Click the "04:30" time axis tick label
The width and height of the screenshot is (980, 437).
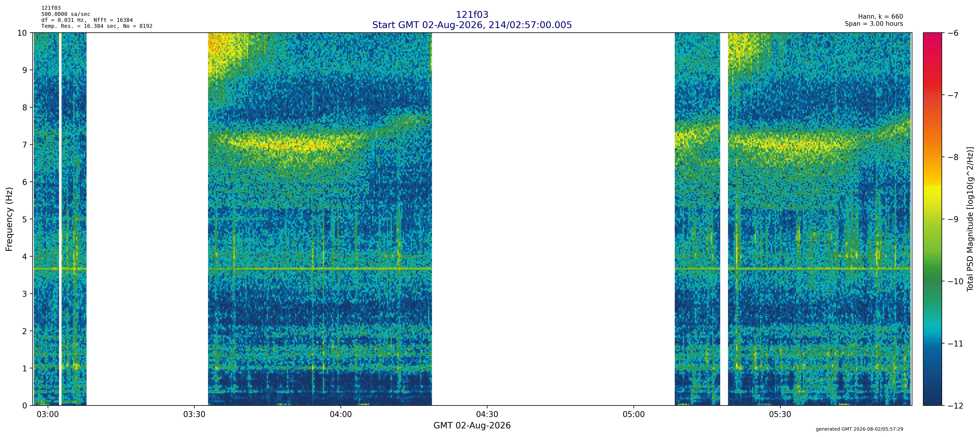(487, 414)
